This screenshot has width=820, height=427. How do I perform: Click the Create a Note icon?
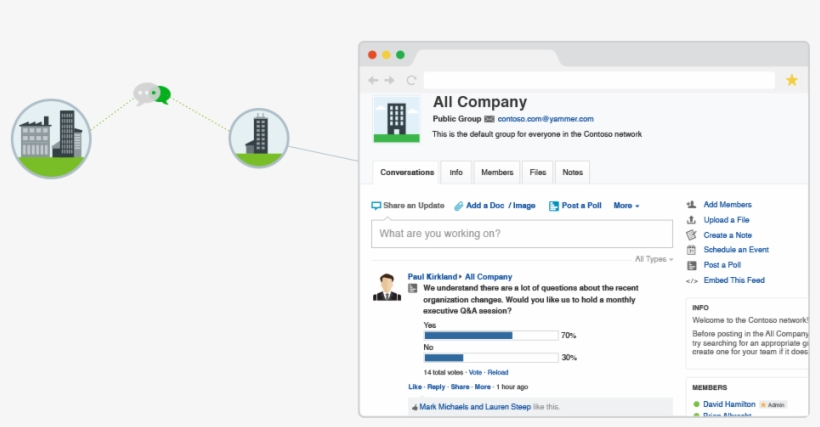pyautogui.click(x=691, y=235)
